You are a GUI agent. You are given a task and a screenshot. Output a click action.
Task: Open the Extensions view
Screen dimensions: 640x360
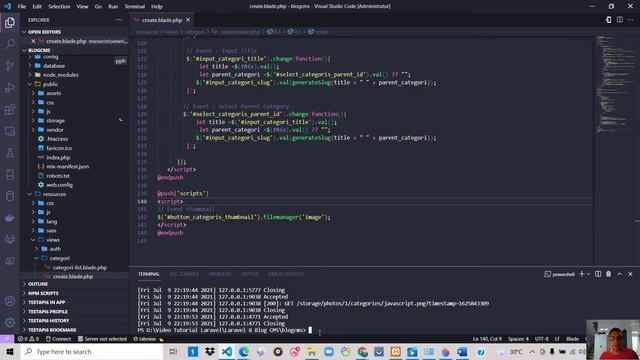10,109
